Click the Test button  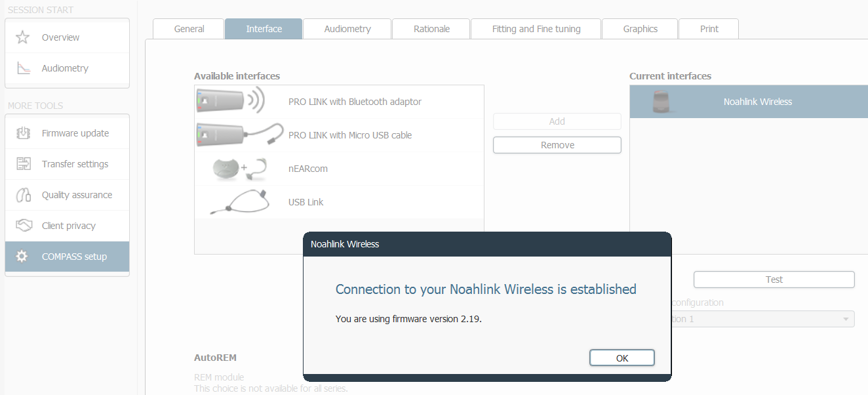point(774,280)
